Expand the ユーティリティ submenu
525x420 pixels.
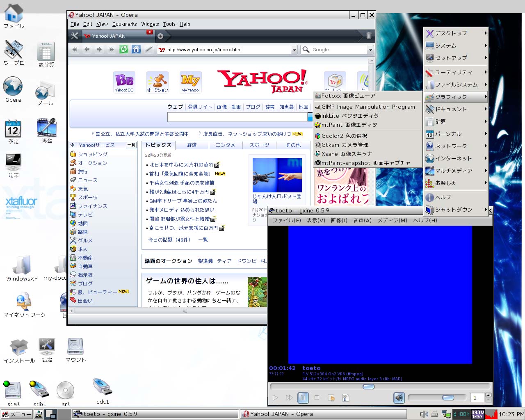pos(456,72)
